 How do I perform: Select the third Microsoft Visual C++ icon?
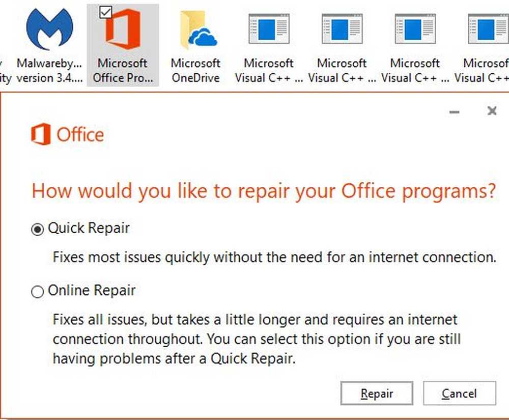pyautogui.click(x=415, y=29)
